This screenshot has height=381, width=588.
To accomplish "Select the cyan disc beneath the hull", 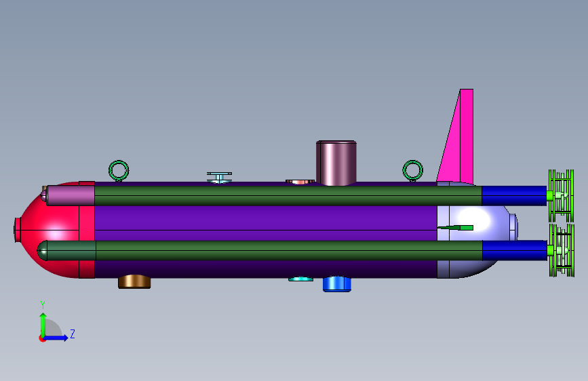I will click(300, 279).
